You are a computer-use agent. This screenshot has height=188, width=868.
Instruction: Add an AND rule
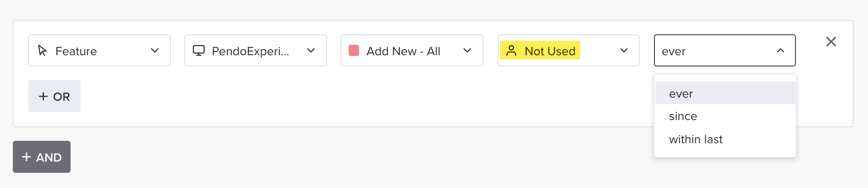42,157
